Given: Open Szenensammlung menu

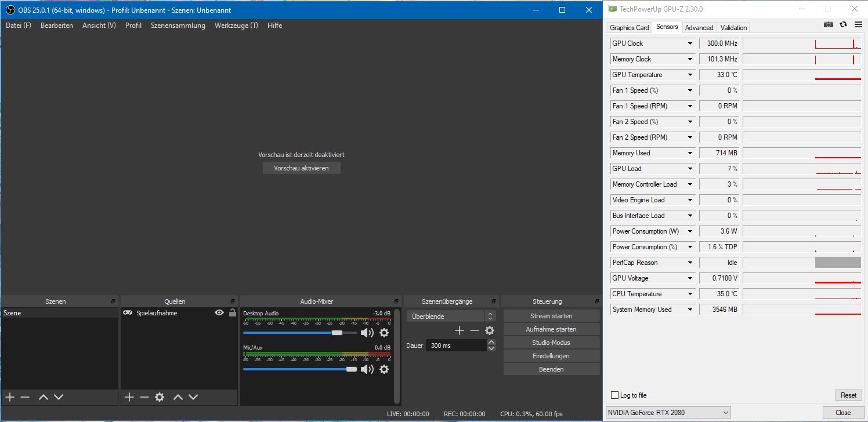Looking at the screenshot, I should (x=178, y=26).
